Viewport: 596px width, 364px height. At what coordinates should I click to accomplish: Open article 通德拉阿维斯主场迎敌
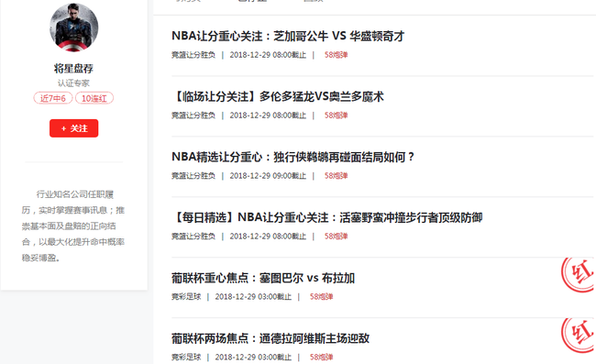coord(270,338)
